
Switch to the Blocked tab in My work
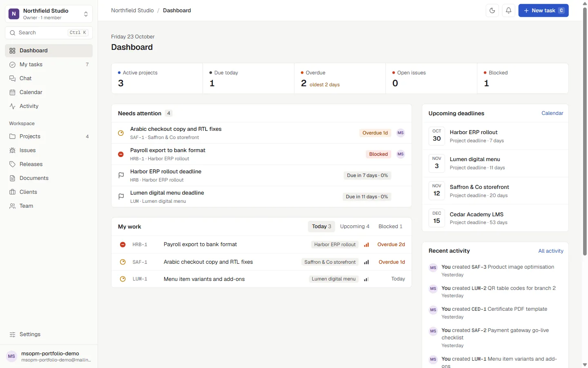[390, 227]
